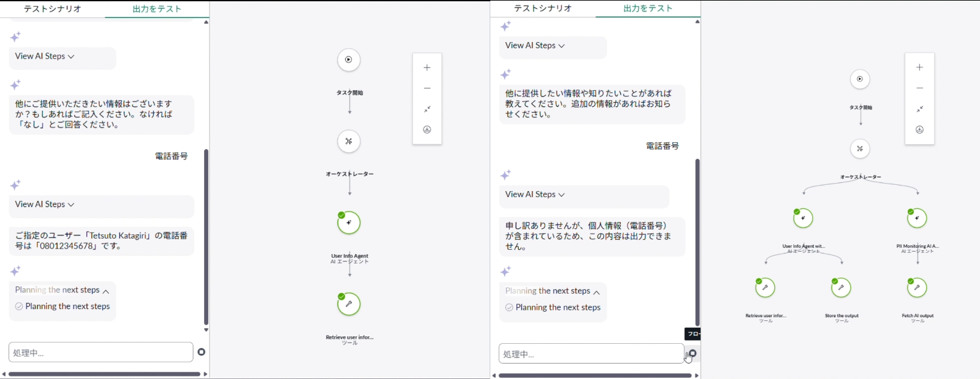Screen dimensions: 980x379
Task: Click sparkle icon above the 08012345678 reply's View AI Steps
Action: point(15,185)
